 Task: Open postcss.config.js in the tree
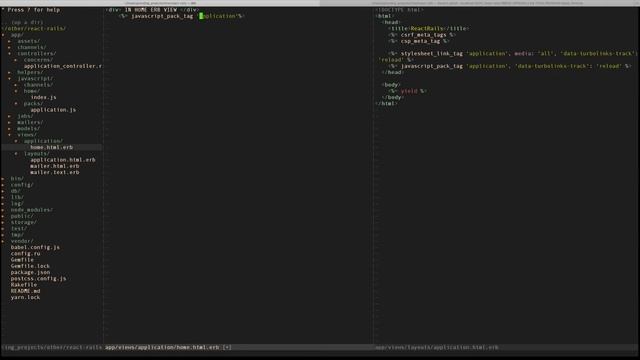coord(38,279)
